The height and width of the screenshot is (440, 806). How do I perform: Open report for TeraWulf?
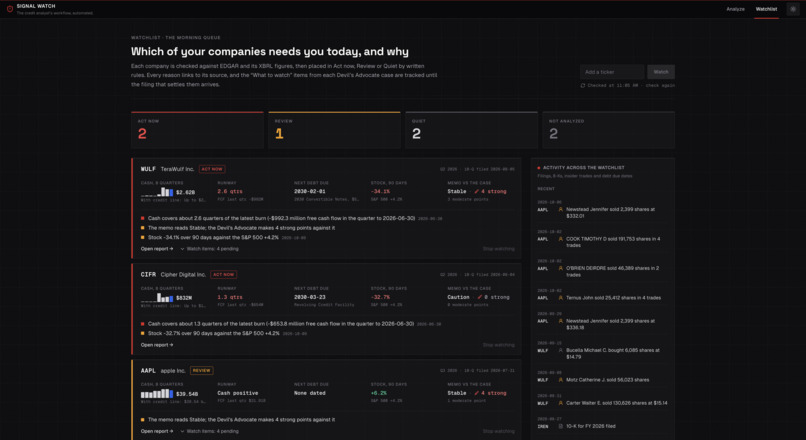coord(157,249)
